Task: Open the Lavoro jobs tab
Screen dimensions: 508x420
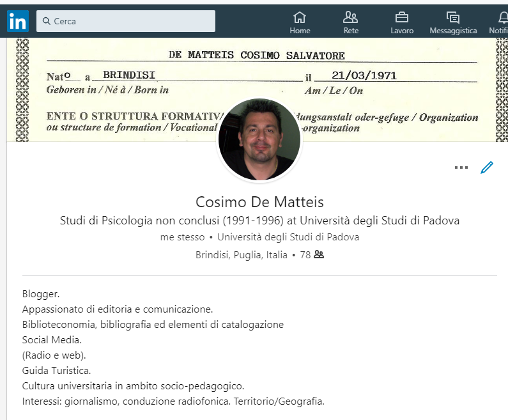Action: [x=402, y=22]
